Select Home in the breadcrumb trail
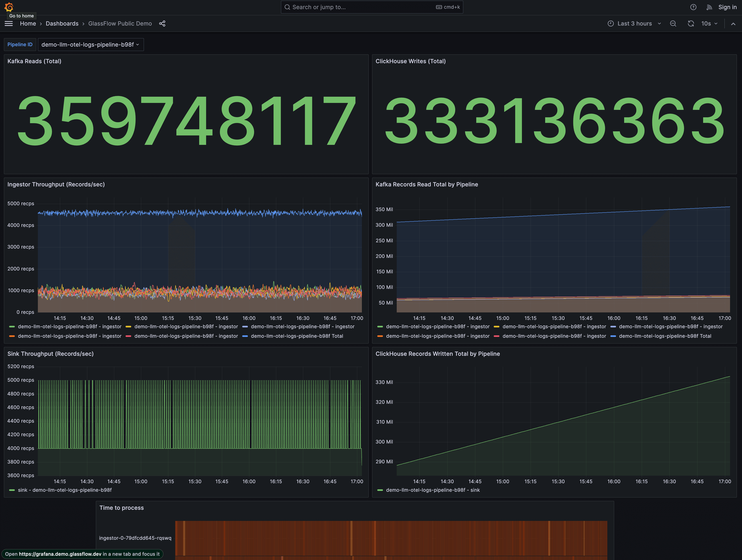Image resolution: width=742 pixels, height=560 pixels. click(x=28, y=24)
